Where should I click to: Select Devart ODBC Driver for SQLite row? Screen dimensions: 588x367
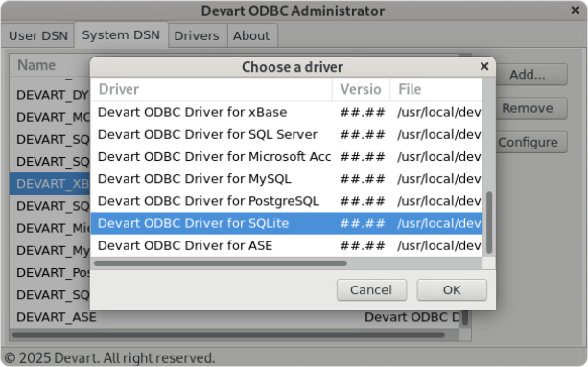click(287, 223)
